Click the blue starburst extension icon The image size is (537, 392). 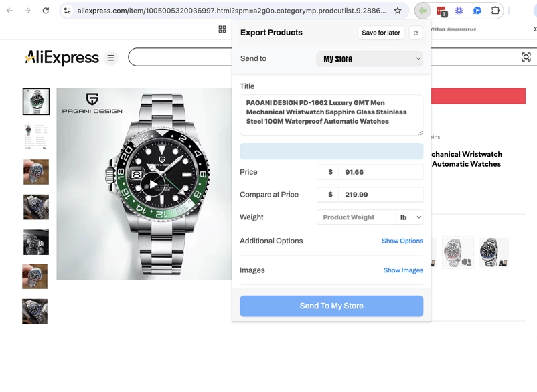pos(459,11)
